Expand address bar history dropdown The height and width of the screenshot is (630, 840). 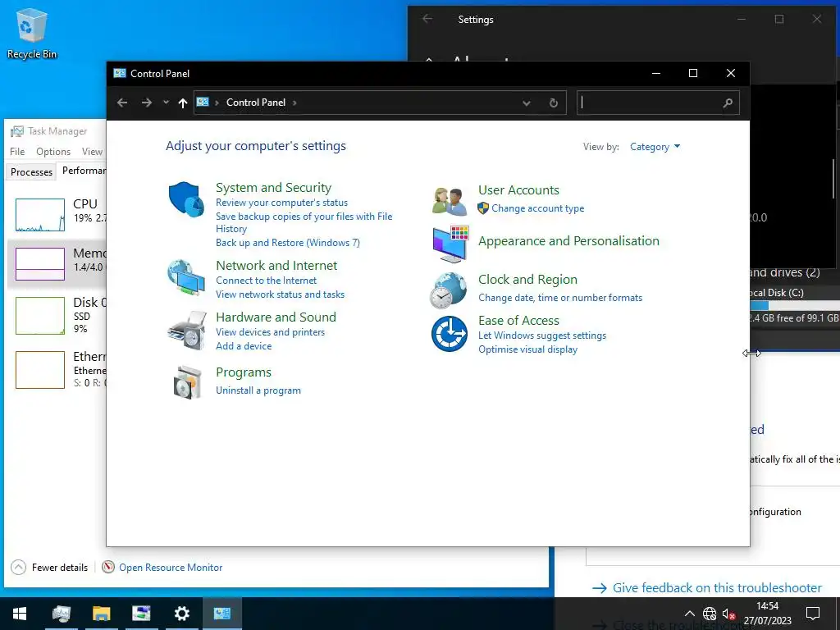click(526, 103)
